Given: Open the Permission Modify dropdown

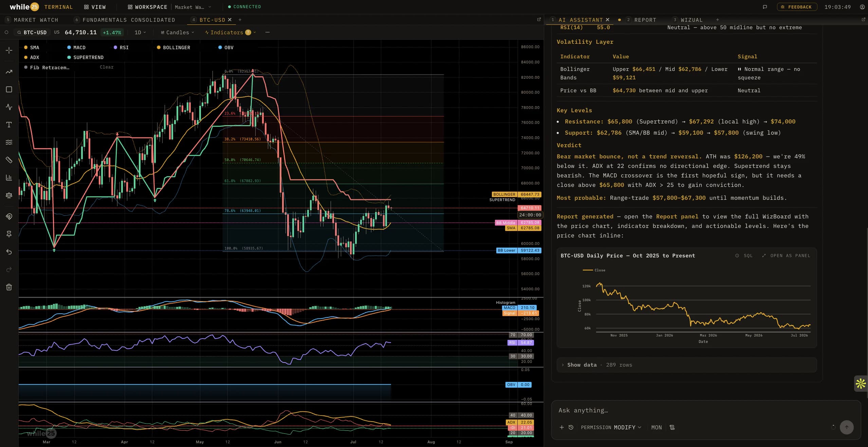Looking at the screenshot, I should pyautogui.click(x=611, y=427).
